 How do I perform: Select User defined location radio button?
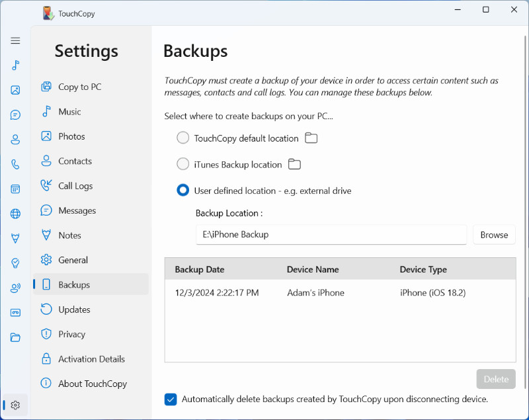pos(183,190)
